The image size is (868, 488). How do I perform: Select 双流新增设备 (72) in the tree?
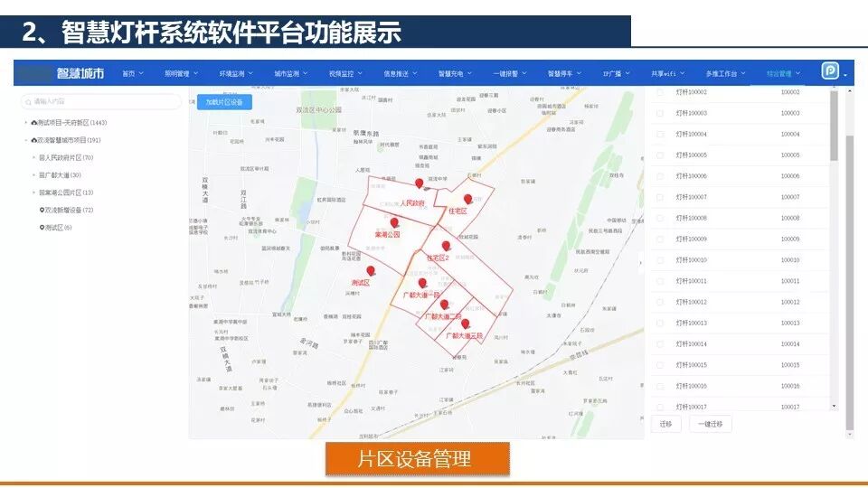coord(66,211)
